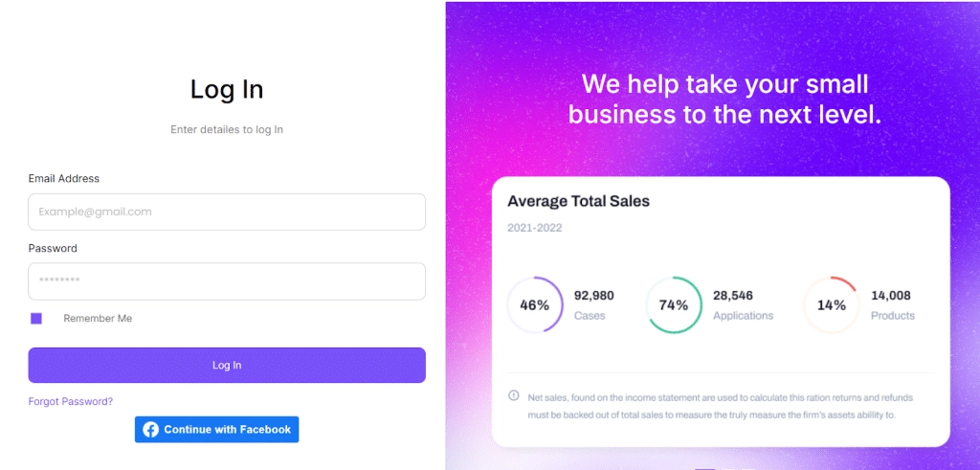Click the Net sales description text

720,406
